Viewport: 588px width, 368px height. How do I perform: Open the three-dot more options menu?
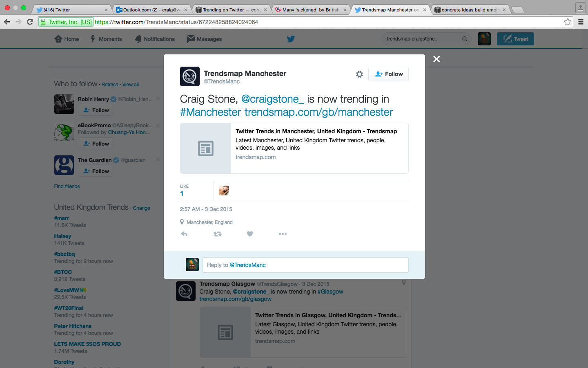pos(283,234)
